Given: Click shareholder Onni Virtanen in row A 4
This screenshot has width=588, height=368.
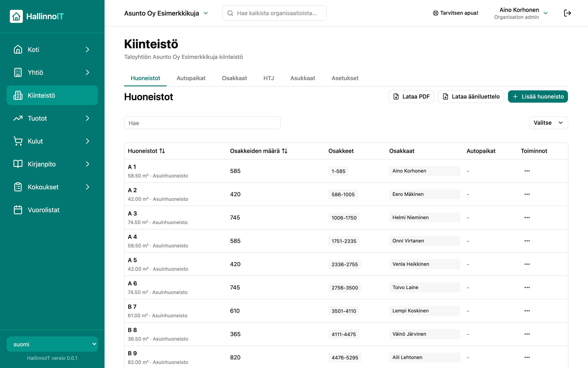Looking at the screenshot, I should coord(424,241).
